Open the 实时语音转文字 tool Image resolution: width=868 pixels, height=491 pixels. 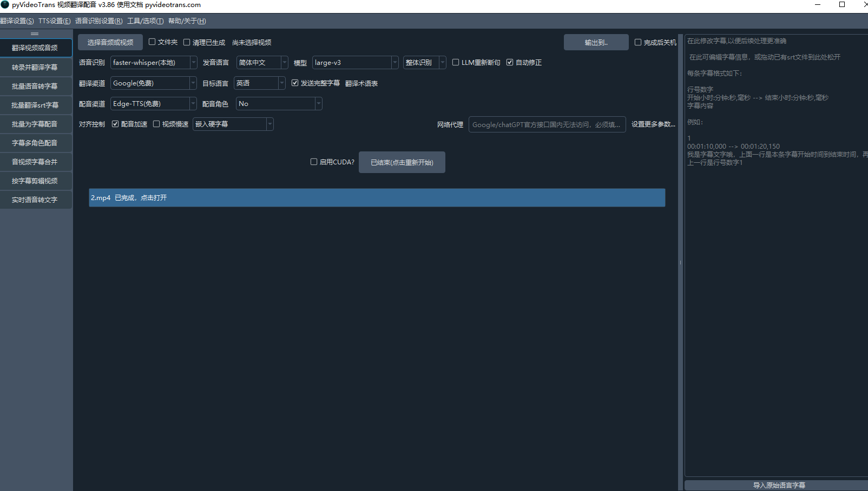(x=35, y=200)
